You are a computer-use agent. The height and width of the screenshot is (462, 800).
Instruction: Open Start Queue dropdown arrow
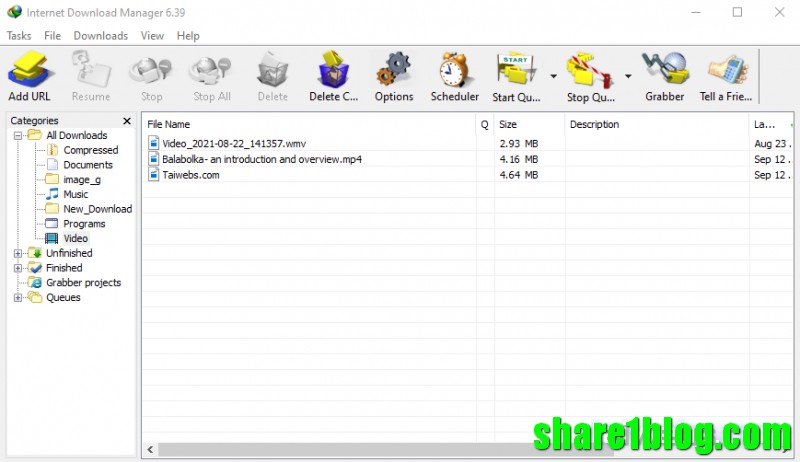[x=553, y=76]
